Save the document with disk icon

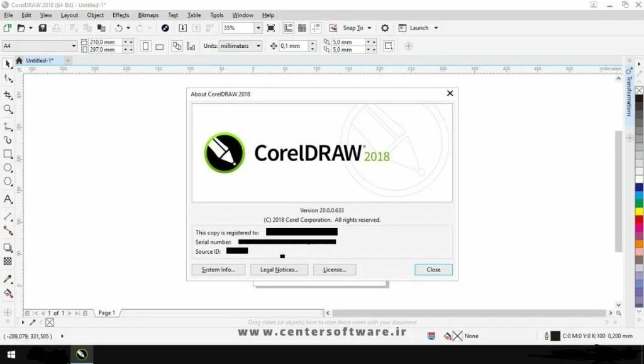pos(42,28)
